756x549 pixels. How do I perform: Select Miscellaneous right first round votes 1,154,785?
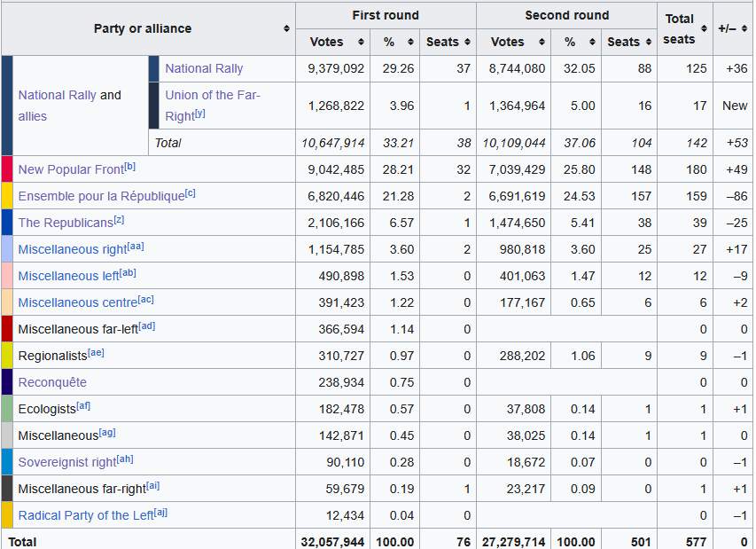point(336,249)
